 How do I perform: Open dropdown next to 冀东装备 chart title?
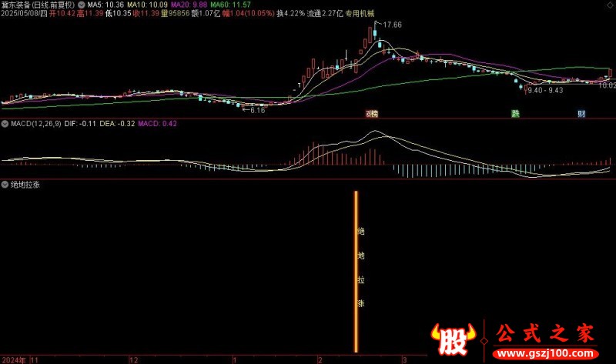click(81, 5)
